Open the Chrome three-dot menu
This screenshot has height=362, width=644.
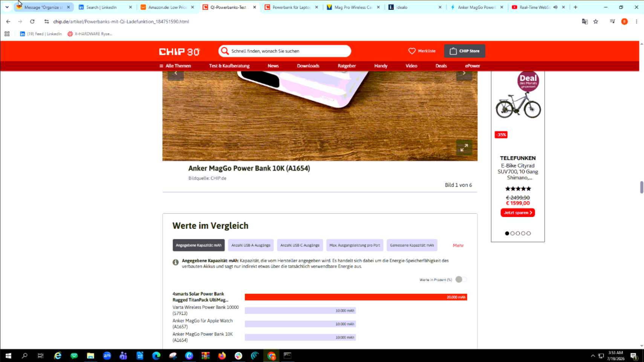[x=636, y=21]
